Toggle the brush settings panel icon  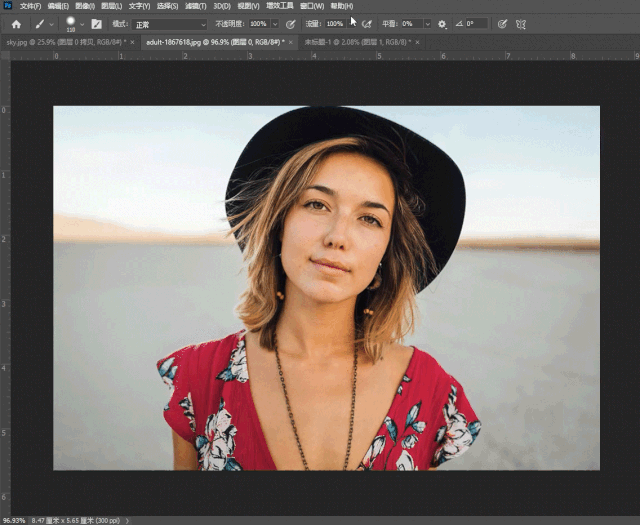point(96,24)
